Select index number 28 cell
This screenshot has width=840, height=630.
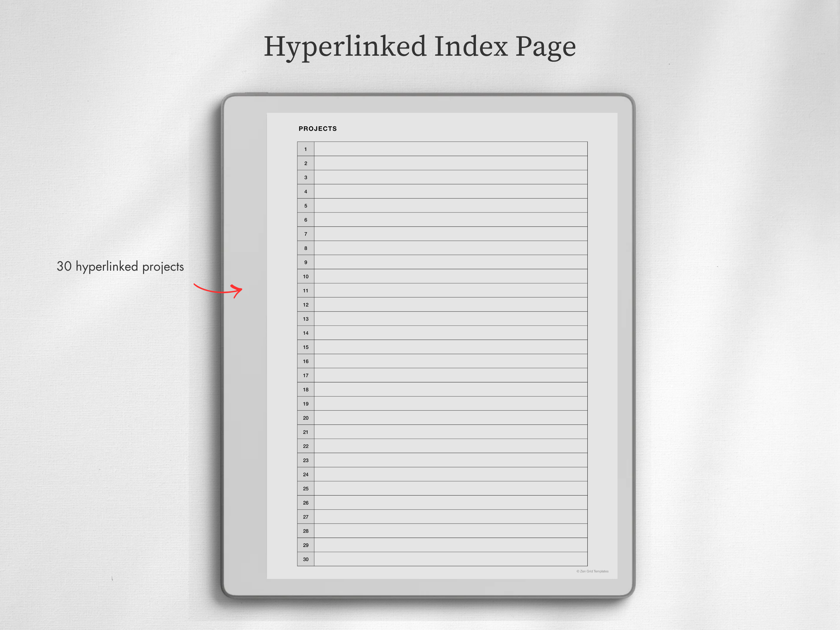point(306,531)
